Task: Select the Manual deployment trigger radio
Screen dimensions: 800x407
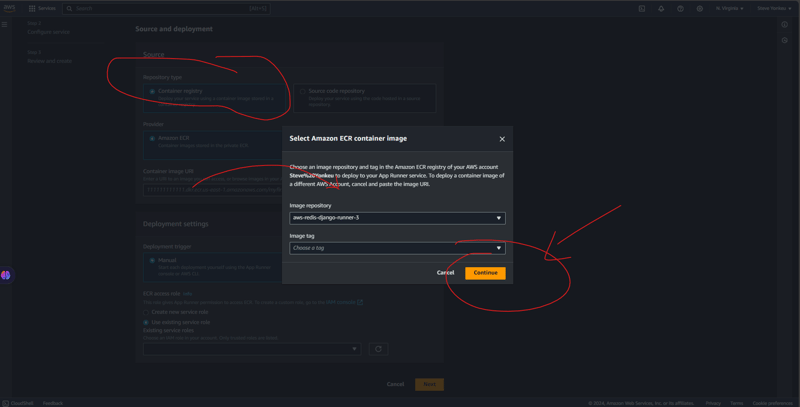Action: (x=152, y=261)
